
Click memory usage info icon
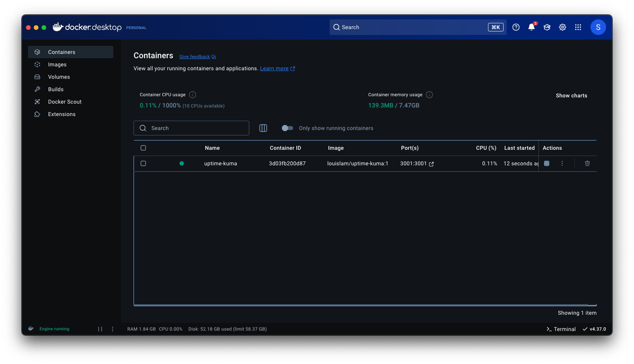click(x=429, y=95)
